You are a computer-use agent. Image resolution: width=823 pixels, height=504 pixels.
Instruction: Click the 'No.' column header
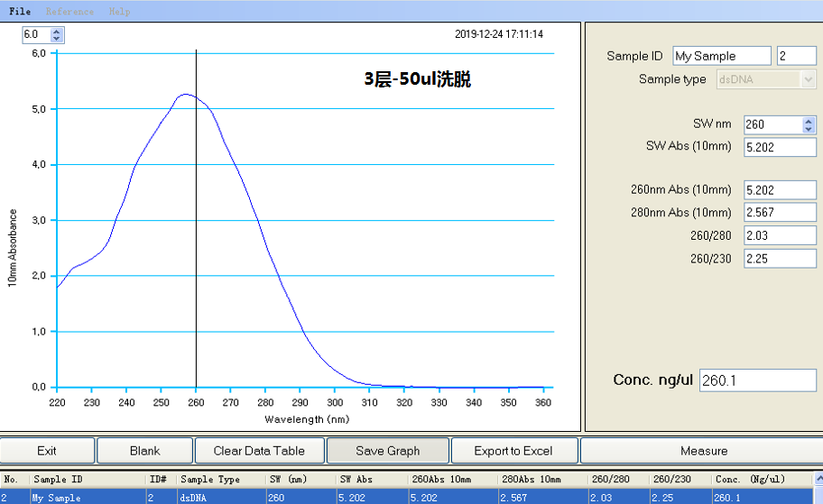[x=14, y=480]
